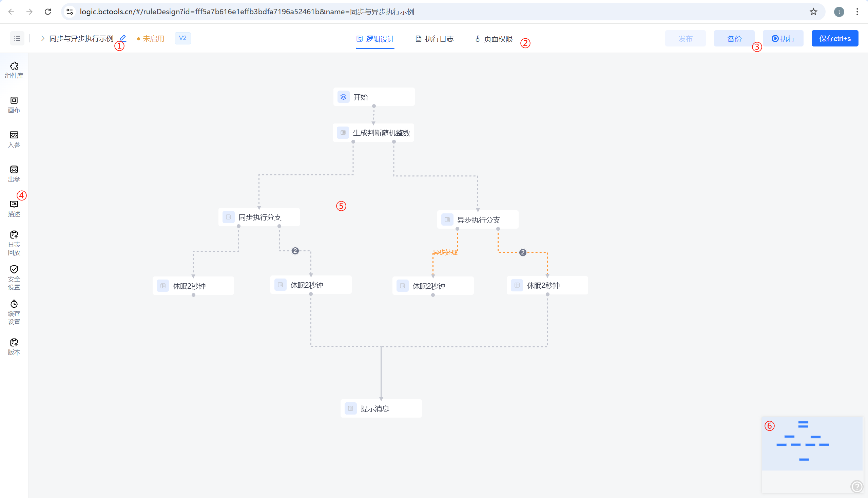The image size is (868, 498).
Task: Switch to the 执行日志 tab
Action: point(435,39)
